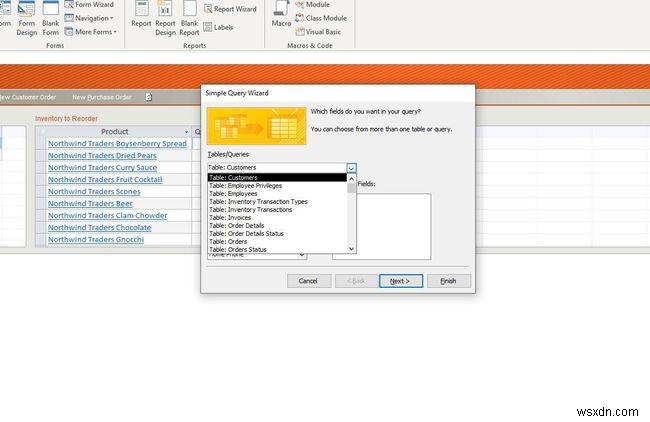Open the Labels wizard
The width and height of the screenshot is (650, 422).
(218, 27)
